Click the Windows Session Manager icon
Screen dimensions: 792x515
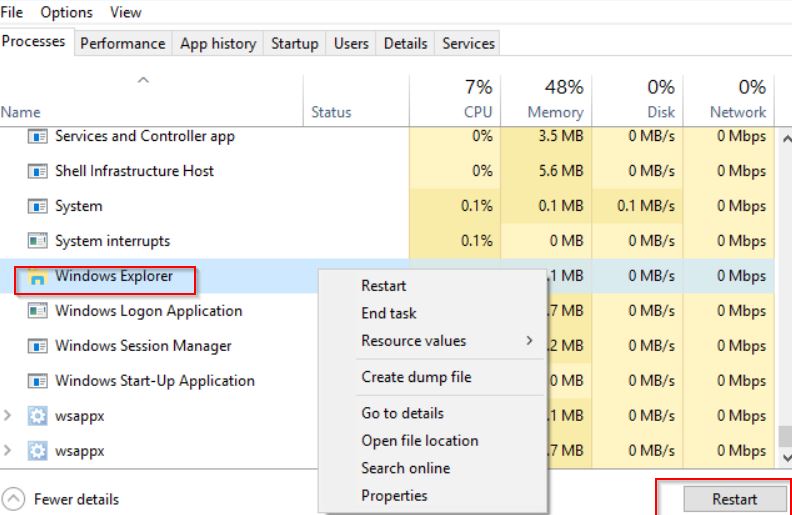[37, 346]
